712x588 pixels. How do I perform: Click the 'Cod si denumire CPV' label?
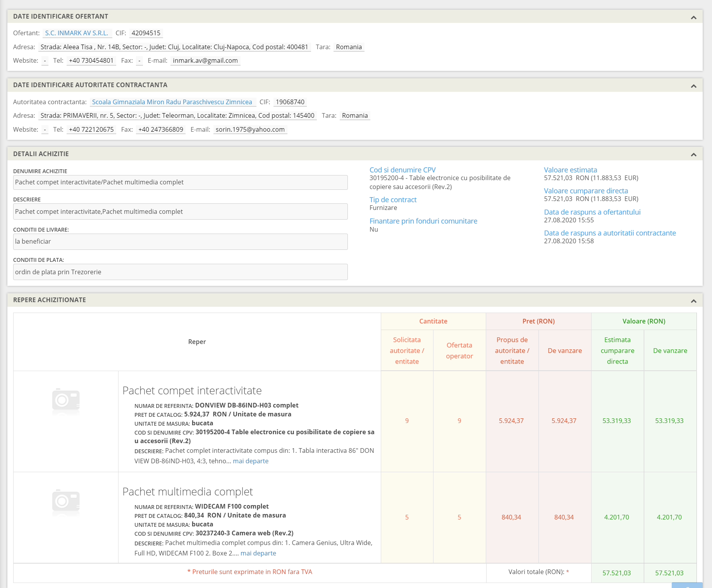[x=402, y=170]
